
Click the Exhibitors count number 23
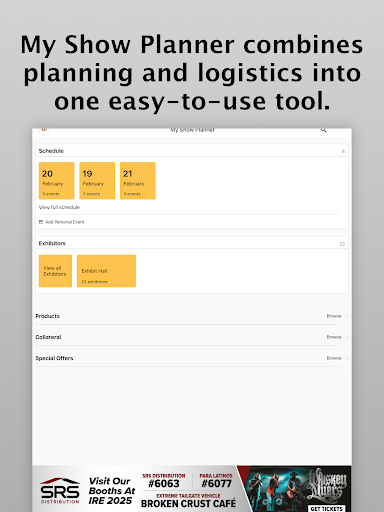coord(342,244)
